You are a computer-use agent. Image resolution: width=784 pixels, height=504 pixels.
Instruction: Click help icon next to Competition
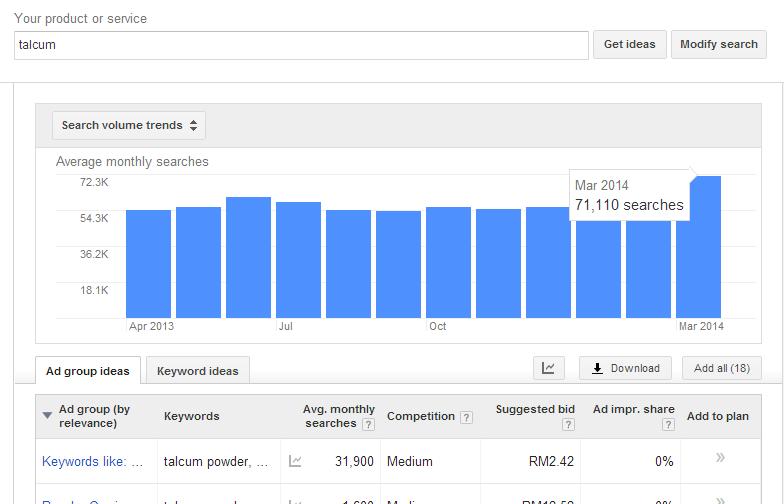pos(466,417)
